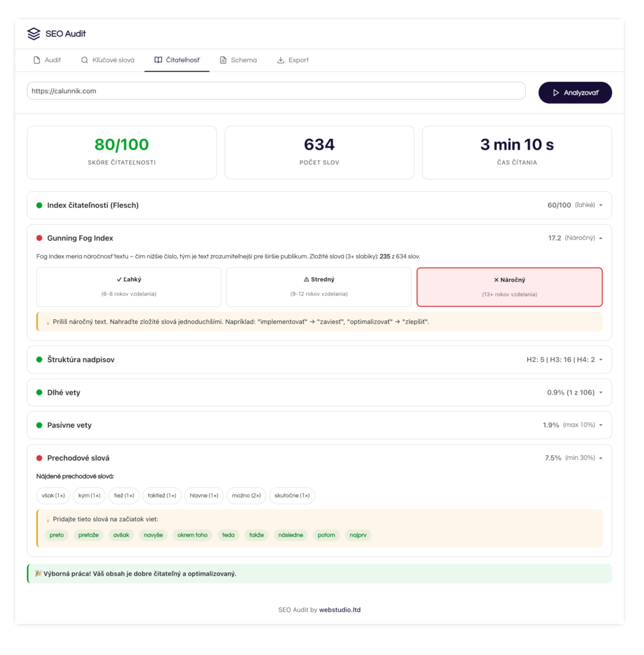Image resolution: width=644 pixels, height=655 pixels.
Task: Click the 'tiež (1×)' word chip
Action: pos(124,496)
